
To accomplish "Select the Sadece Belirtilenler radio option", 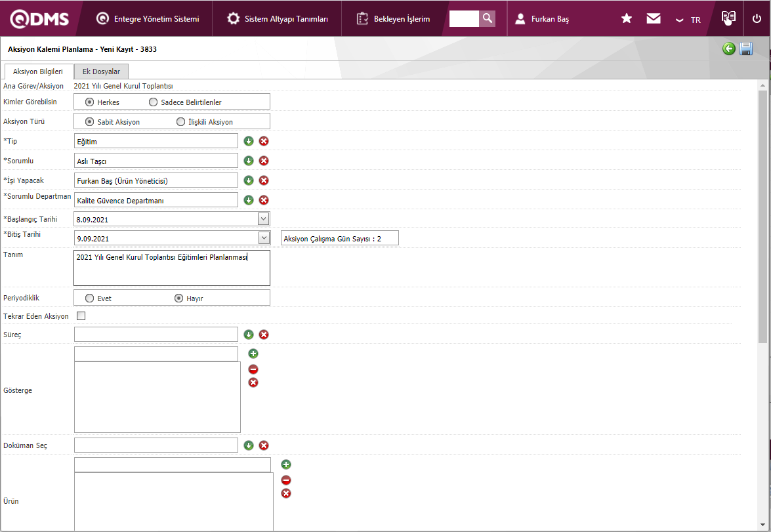I will coord(154,102).
